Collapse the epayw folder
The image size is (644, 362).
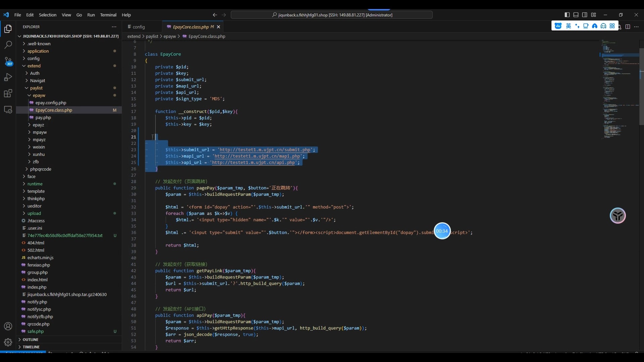pyautogui.click(x=69, y=95)
